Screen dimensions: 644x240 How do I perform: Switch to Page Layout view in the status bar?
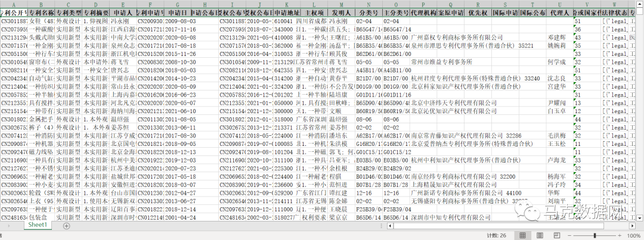click(x=539, y=235)
